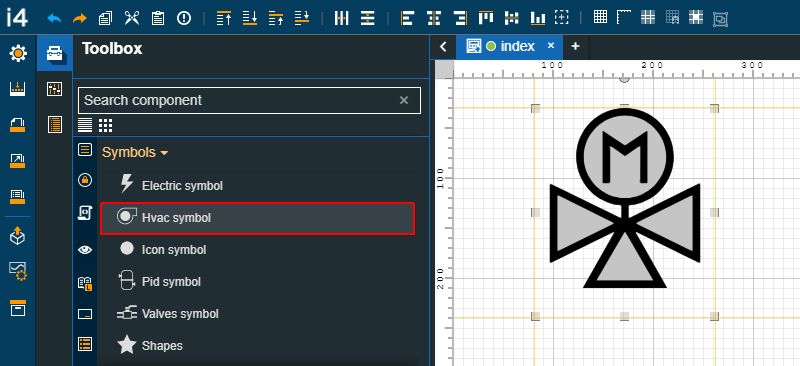Switch toolbox to grid view
The image size is (800, 366).
tap(106, 125)
